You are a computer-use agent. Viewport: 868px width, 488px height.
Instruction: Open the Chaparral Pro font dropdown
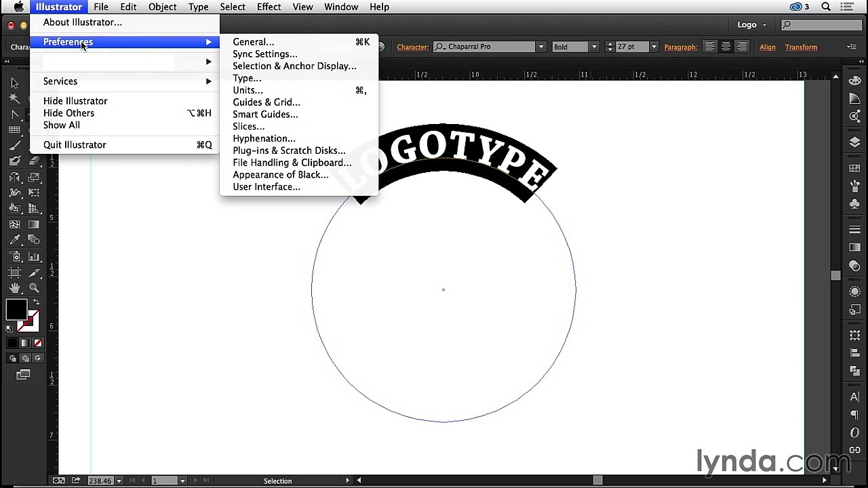click(x=540, y=47)
